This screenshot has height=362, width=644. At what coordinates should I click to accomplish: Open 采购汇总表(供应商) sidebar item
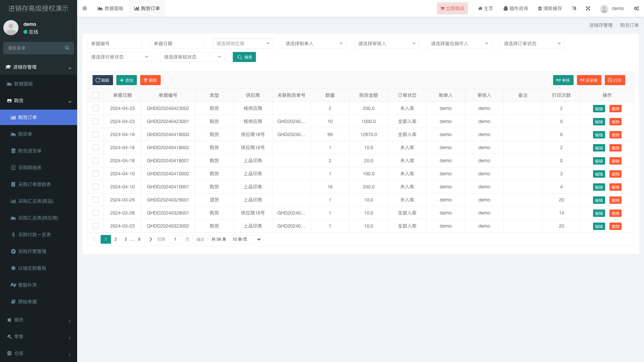point(39,218)
